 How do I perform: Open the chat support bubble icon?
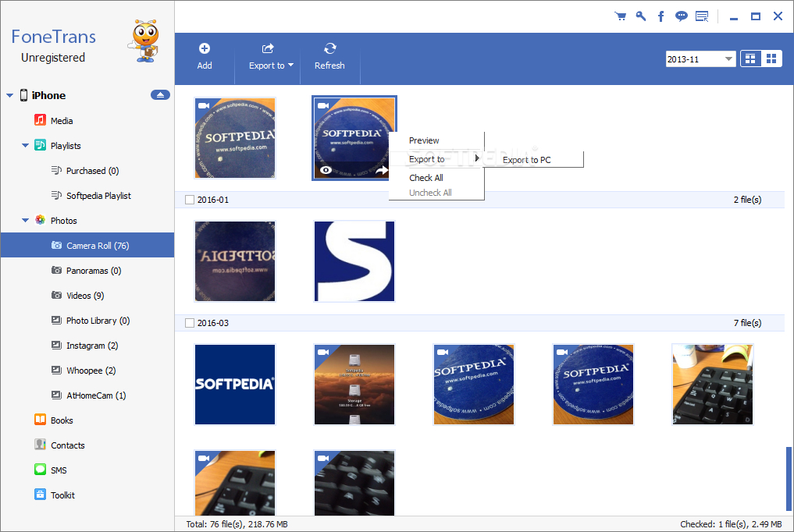682,16
